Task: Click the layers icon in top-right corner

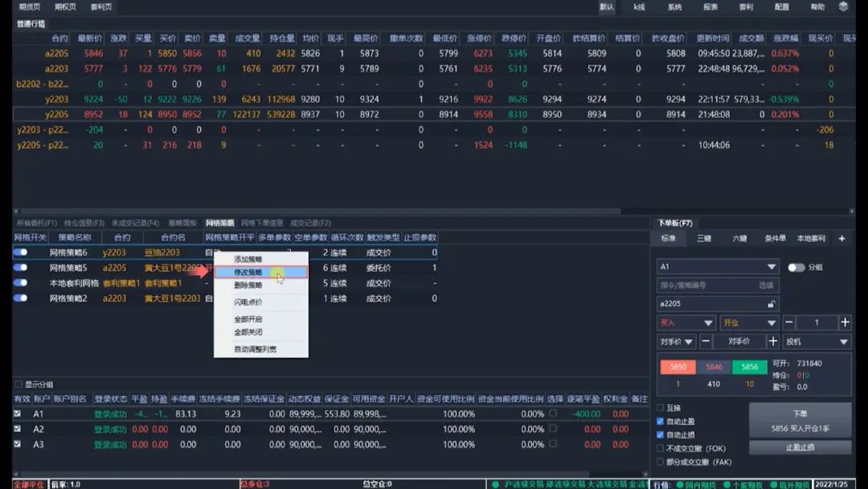Action: (x=843, y=6)
